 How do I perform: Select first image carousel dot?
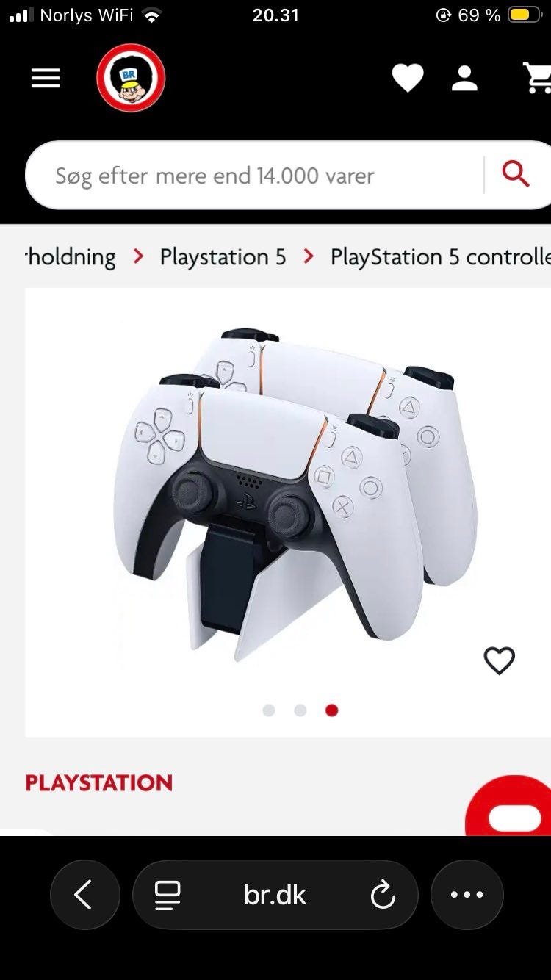pos(269,710)
